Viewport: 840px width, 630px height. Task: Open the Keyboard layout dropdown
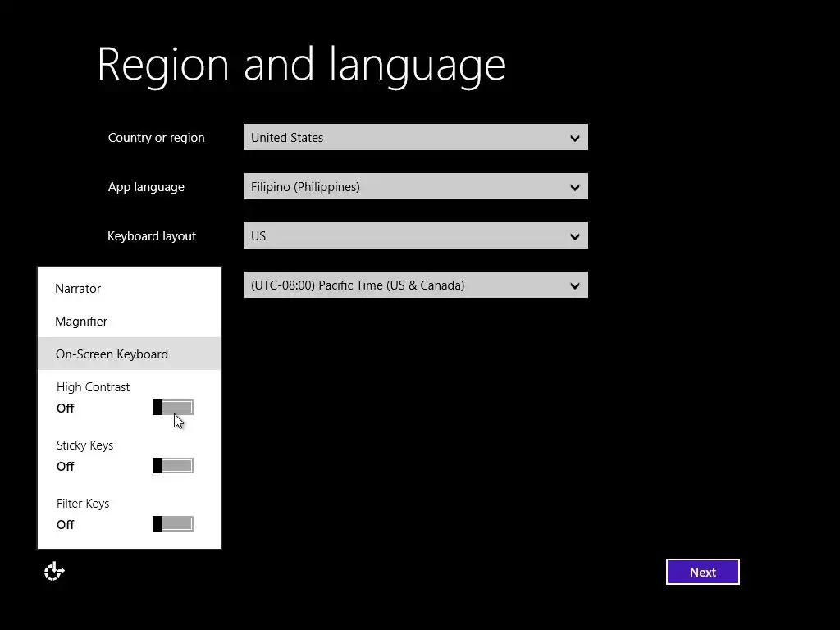(416, 235)
